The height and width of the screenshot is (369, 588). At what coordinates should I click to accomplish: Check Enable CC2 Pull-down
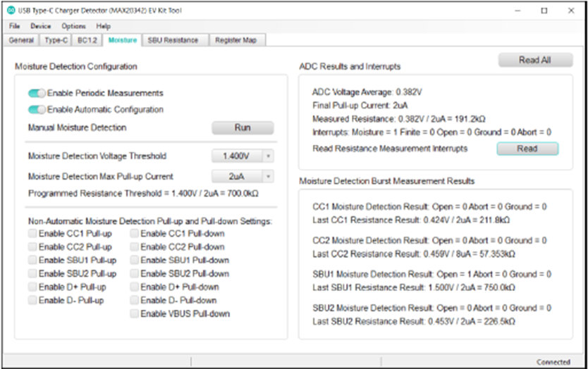[x=134, y=247]
